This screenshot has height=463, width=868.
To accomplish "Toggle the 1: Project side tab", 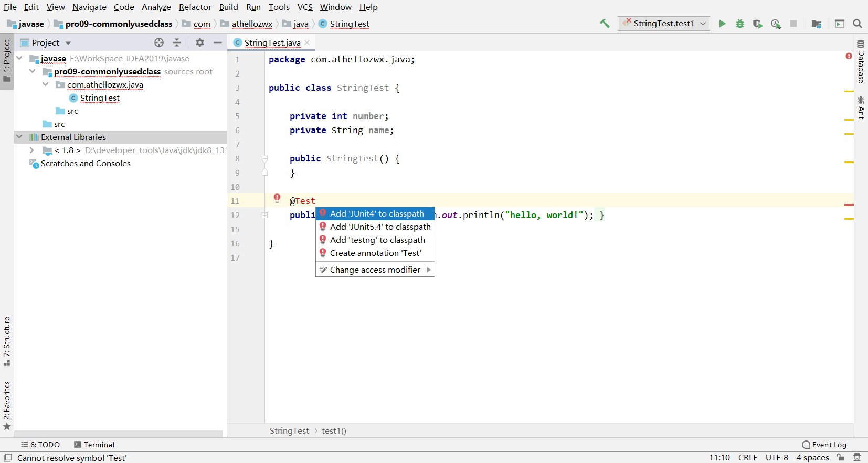I will 7,60.
